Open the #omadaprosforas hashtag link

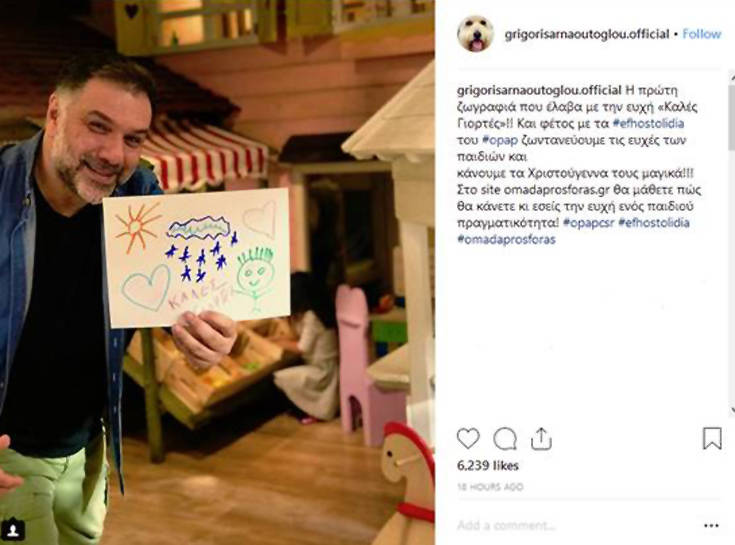coord(506,239)
